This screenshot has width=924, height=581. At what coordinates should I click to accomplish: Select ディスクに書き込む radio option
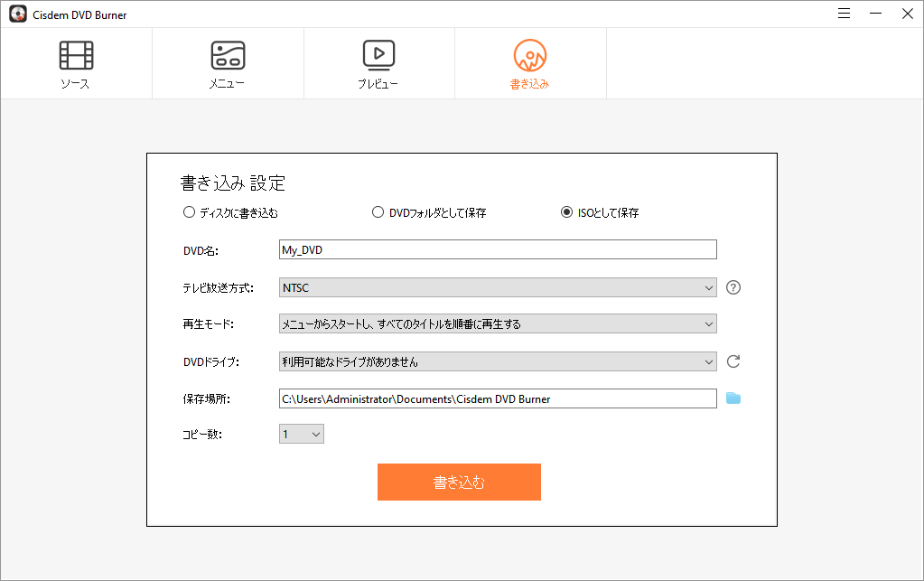[x=189, y=212]
